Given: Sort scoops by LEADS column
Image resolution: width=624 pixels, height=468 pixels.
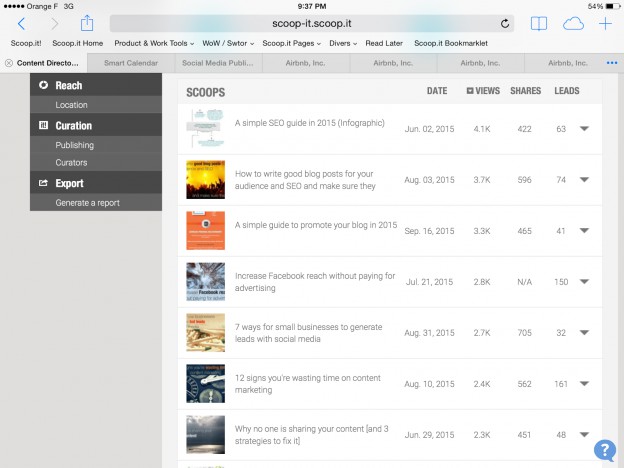Looking at the screenshot, I should pyautogui.click(x=567, y=91).
